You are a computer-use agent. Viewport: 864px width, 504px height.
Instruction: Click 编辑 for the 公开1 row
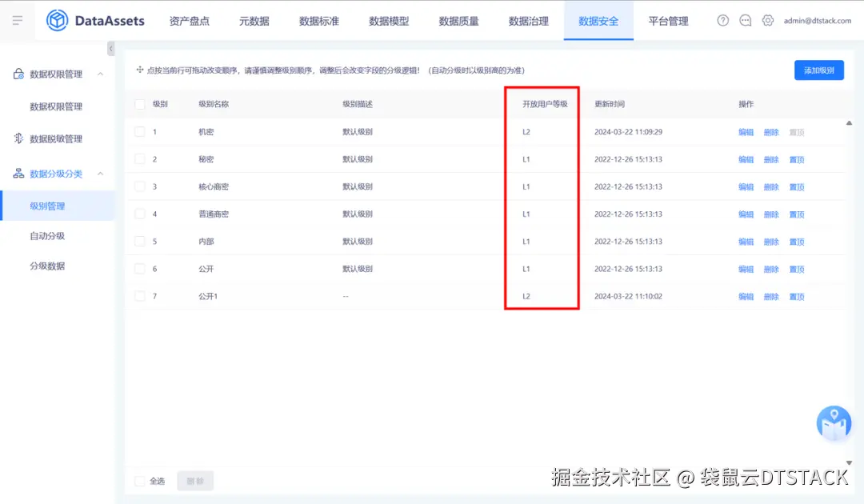tap(746, 296)
